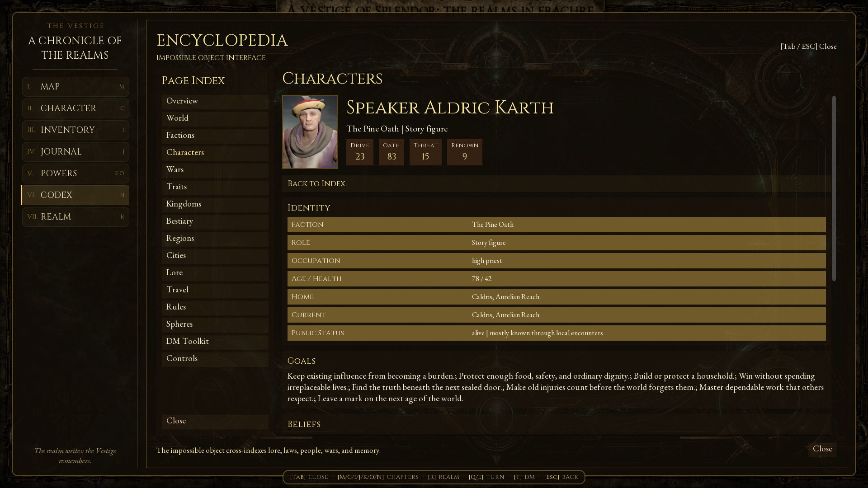The width and height of the screenshot is (868, 488).
Task: Select the Codex chapter
Action: click(x=75, y=195)
